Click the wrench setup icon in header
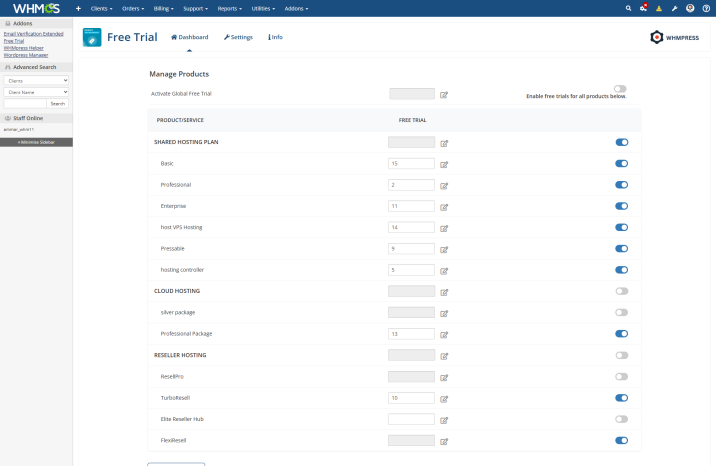Screen dimensions: 716x466 point(675,8)
